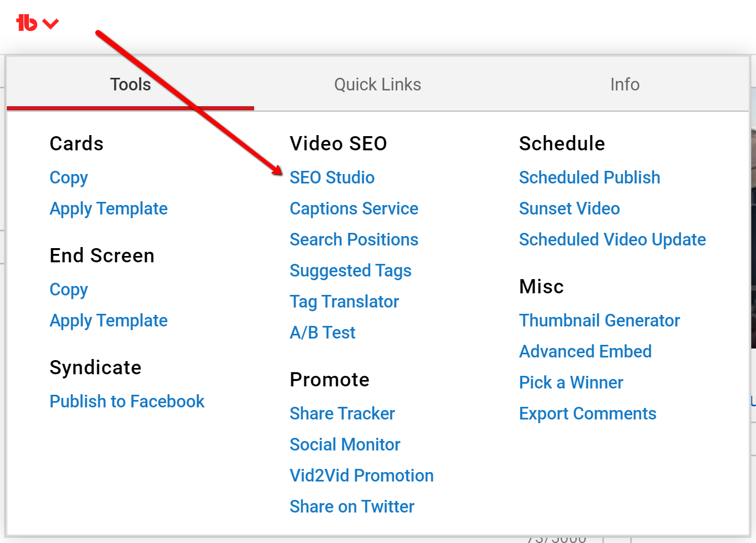Launch Search Positions tool
This screenshot has width=756, height=543.
pos(354,240)
